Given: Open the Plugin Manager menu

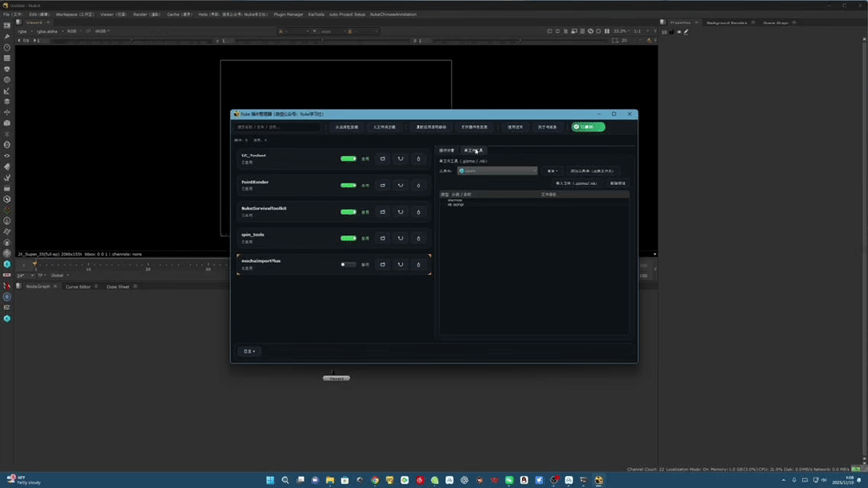Looking at the screenshot, I should click(289, 14).
